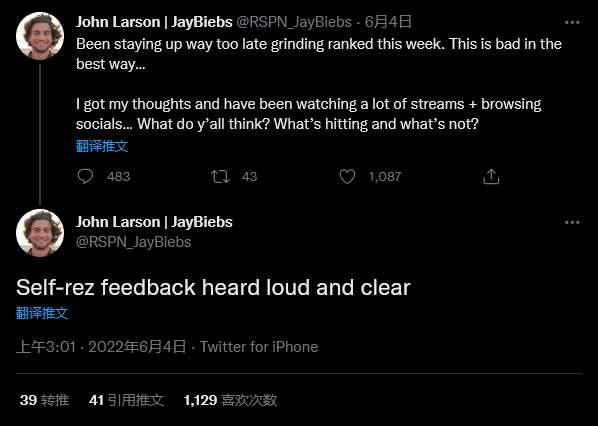Click the 上午3:01 · 2022年6月4日 timestamp

point(101,347)
